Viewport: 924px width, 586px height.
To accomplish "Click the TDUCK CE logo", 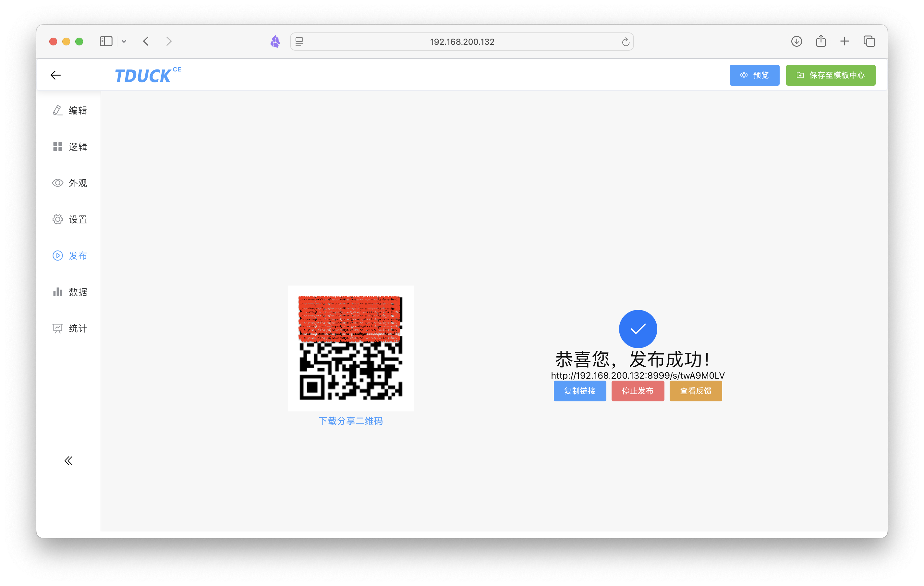I will 148,75.
